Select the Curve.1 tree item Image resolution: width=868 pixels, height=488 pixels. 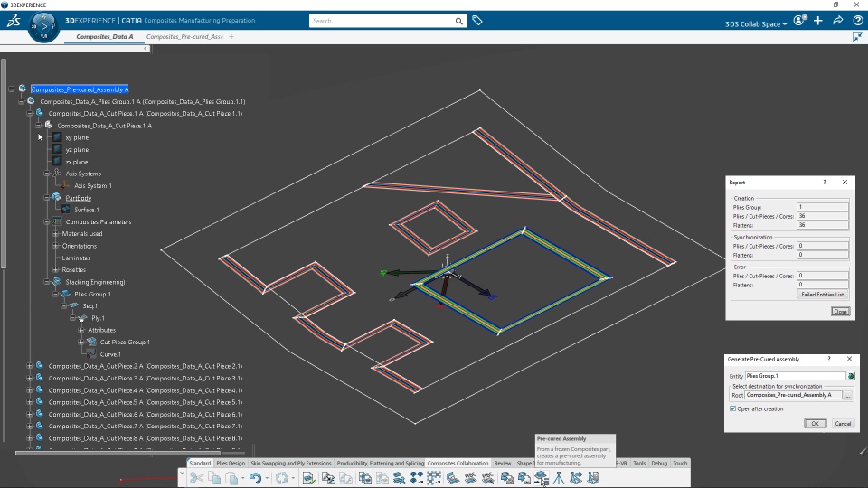(x=110, y=354)
